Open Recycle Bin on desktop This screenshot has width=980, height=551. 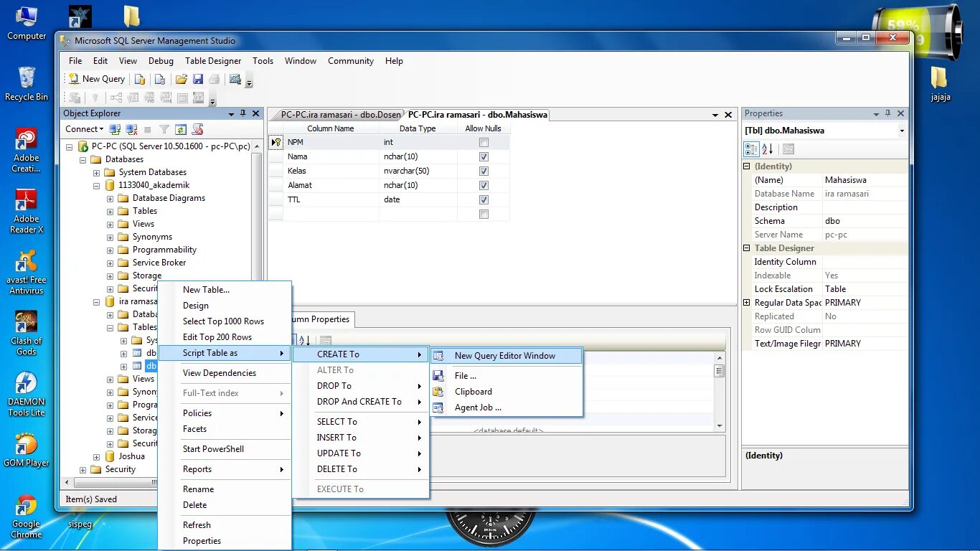pos(27,84)
